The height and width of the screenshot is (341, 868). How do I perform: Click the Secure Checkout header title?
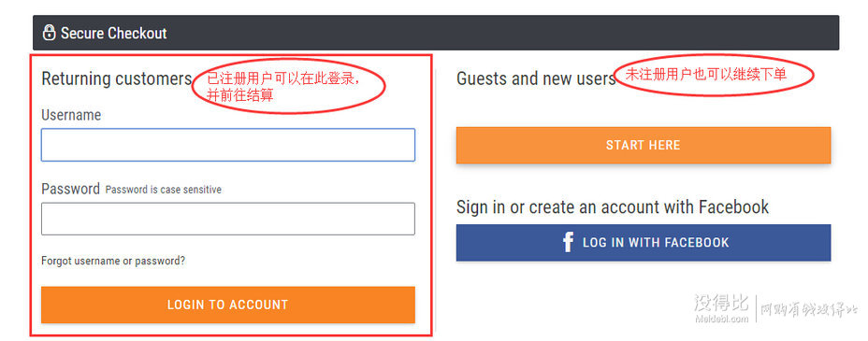pos(113,33)
